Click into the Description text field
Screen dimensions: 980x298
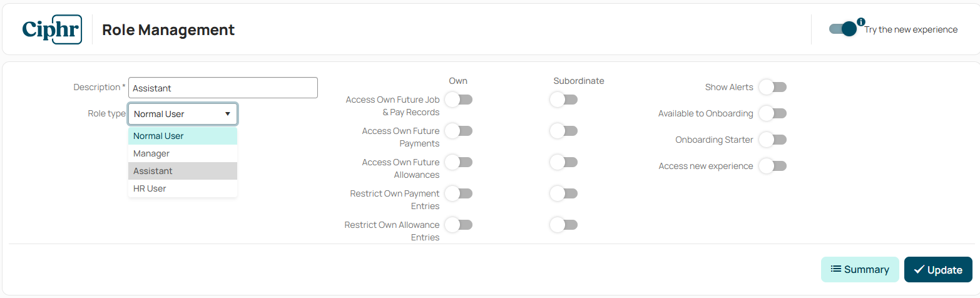pos(223,88)
